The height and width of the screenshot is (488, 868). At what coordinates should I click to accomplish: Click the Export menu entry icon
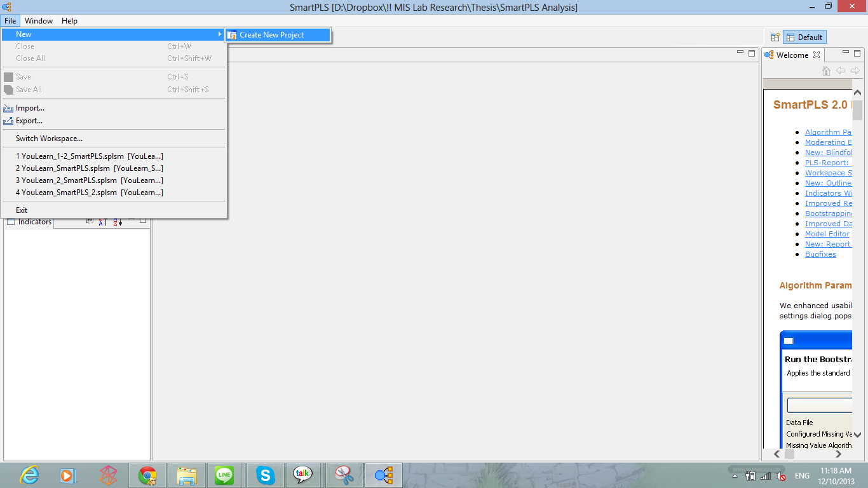tap(8, 121)
